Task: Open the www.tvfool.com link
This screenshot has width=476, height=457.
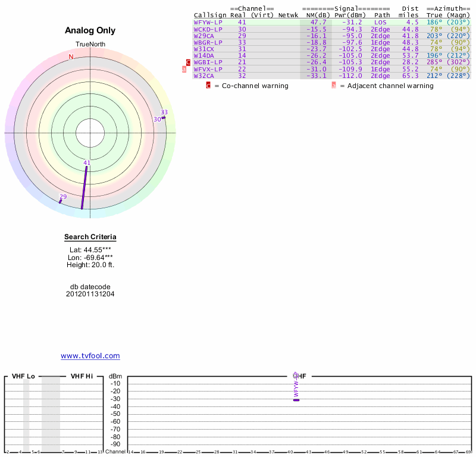Action: pyautogui.click(x=90, y=356)
